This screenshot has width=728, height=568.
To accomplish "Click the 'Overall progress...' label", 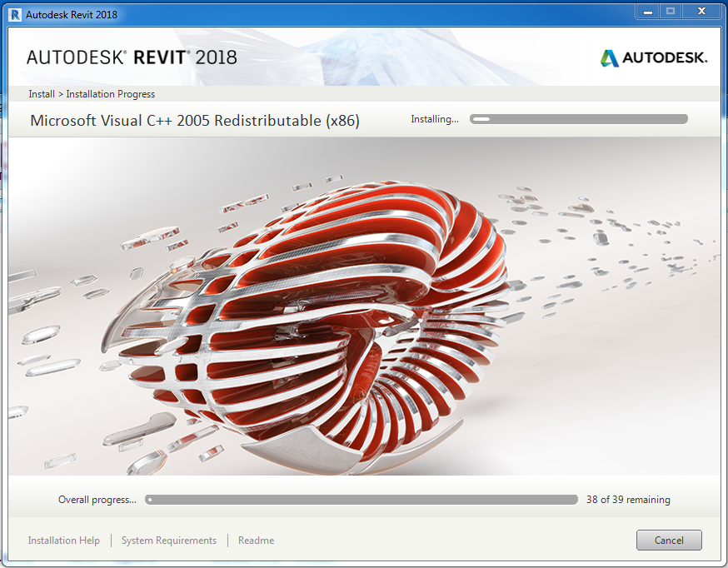I will tap(97, 500).
